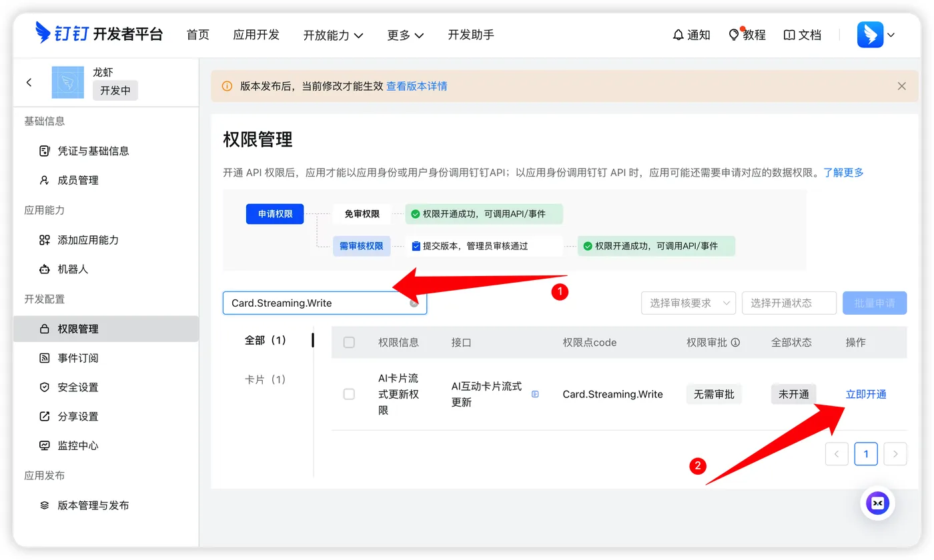
Task: Click the 机器人 robot icon
Action: click(45, 269)
